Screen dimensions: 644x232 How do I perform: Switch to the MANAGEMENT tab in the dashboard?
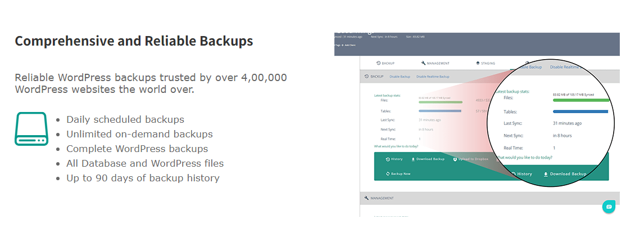pyautogui.click(x=436, y=63)
